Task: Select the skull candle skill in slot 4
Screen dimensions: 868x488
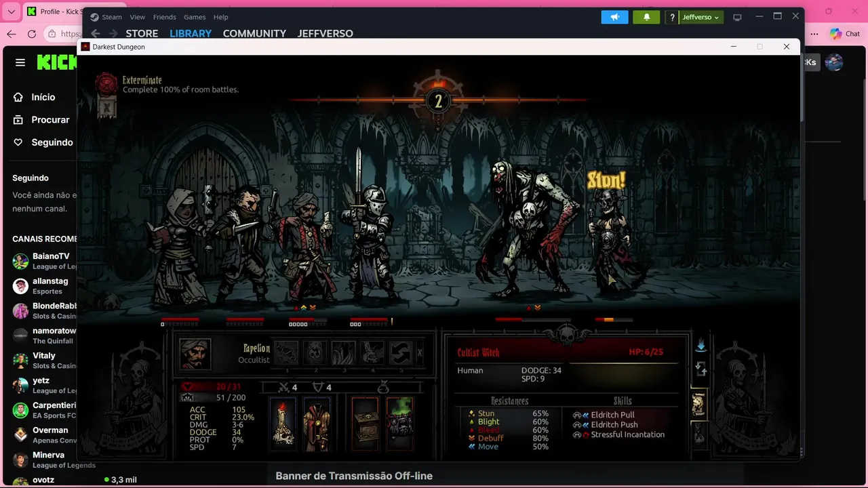Action: (x=372, y=353)
